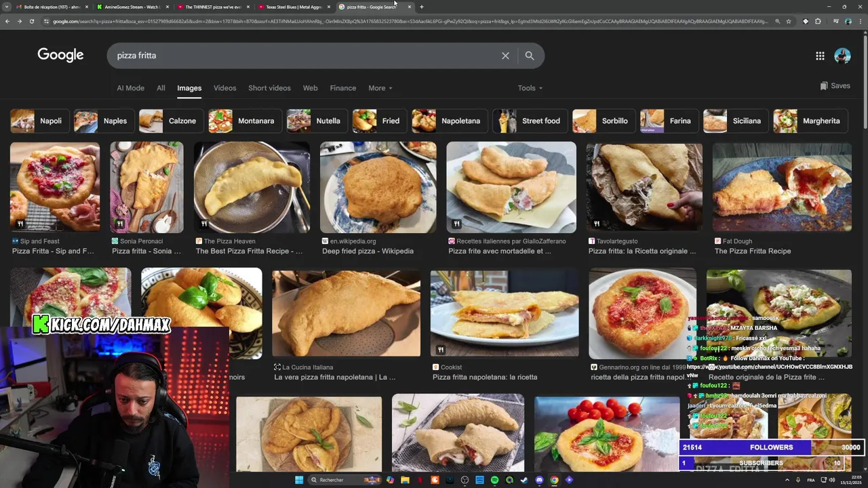Open the Google apps grid
Viewport: 868px width, 488px height.
coord(820,56)
